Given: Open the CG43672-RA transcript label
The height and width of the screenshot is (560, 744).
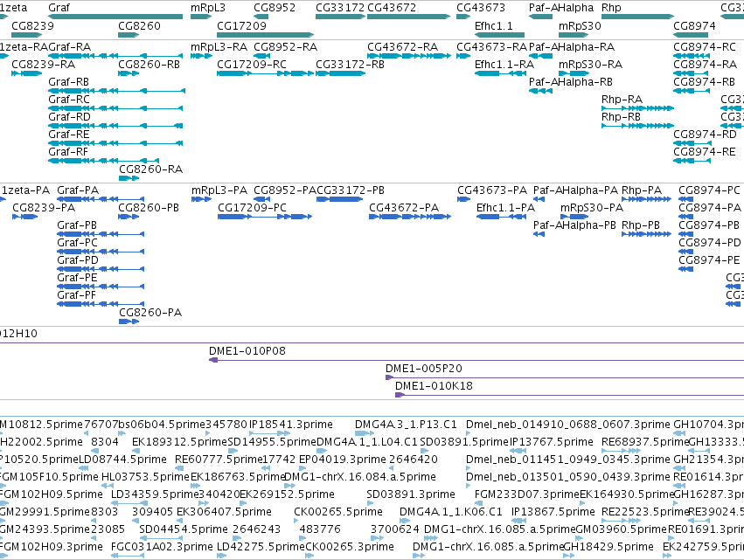Looking at the screenshot, I should (x=403, y=47).
